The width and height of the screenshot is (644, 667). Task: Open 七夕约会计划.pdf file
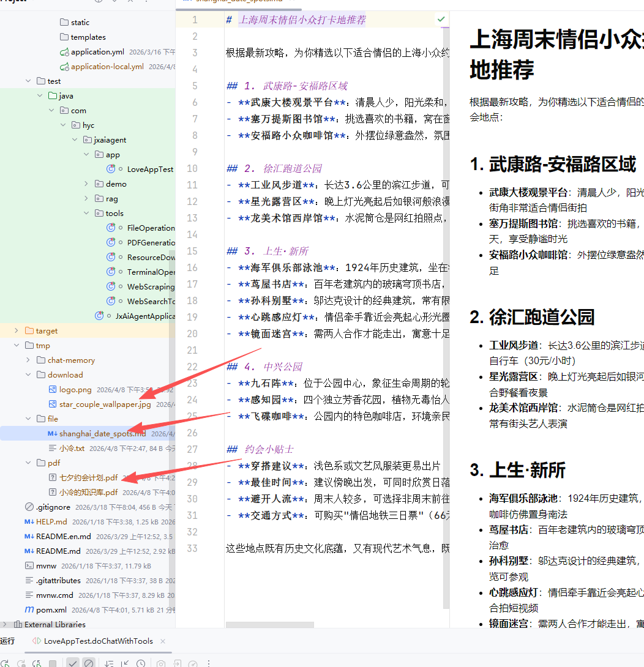[x=88, y=478]
